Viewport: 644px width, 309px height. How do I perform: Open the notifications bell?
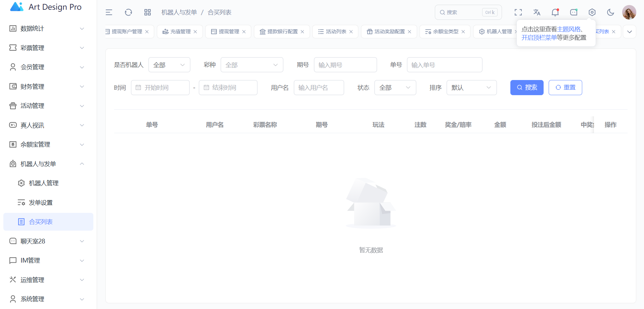(x=555, y=12)
